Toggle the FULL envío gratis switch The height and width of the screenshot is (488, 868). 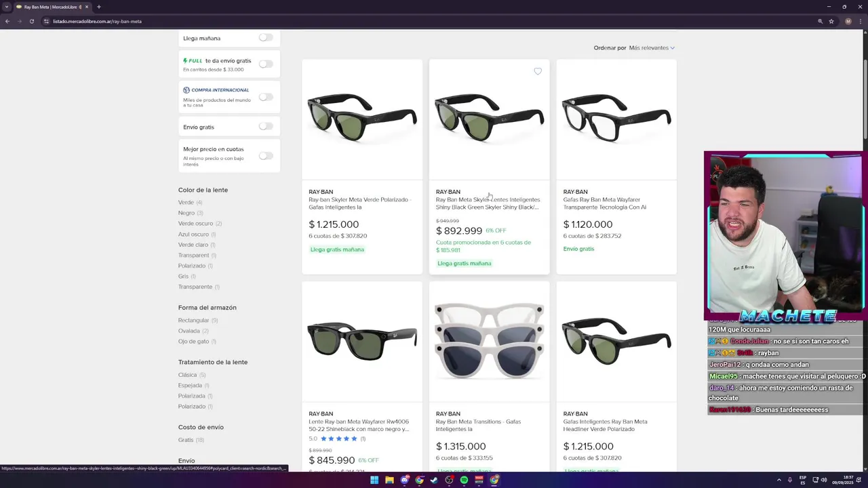[x=266, y=64]
